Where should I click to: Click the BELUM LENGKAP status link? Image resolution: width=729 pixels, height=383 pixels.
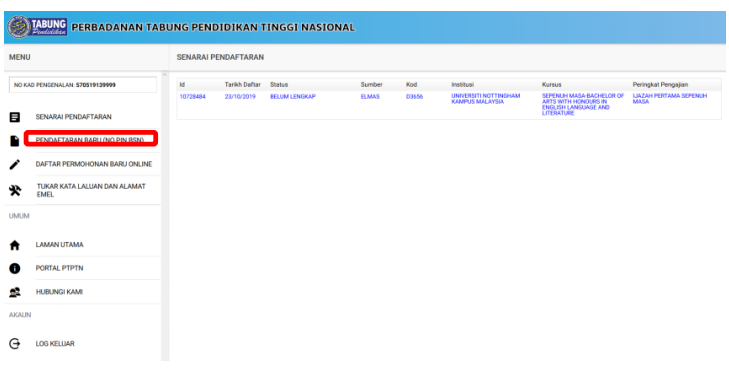pos(293,97)
